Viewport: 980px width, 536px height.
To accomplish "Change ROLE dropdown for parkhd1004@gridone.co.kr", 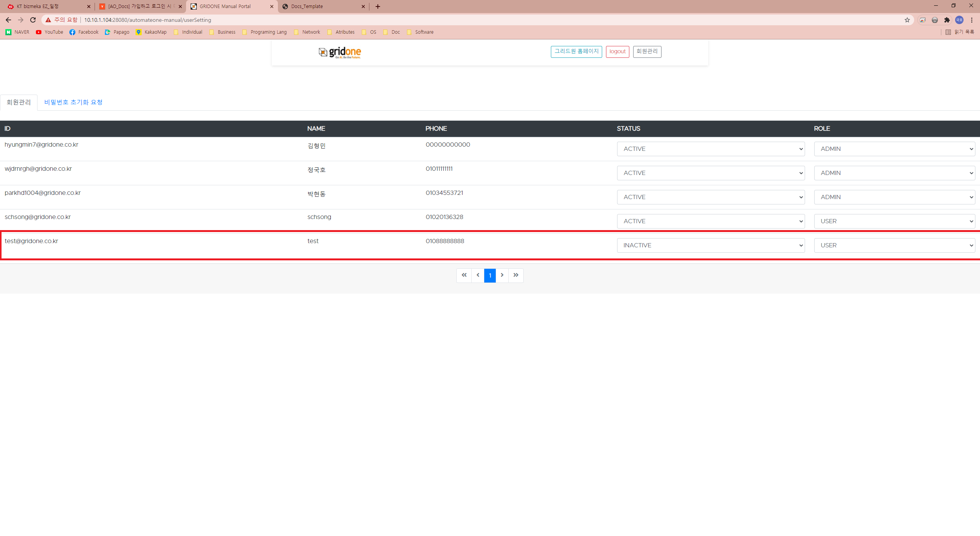I will tap(894, 197).
